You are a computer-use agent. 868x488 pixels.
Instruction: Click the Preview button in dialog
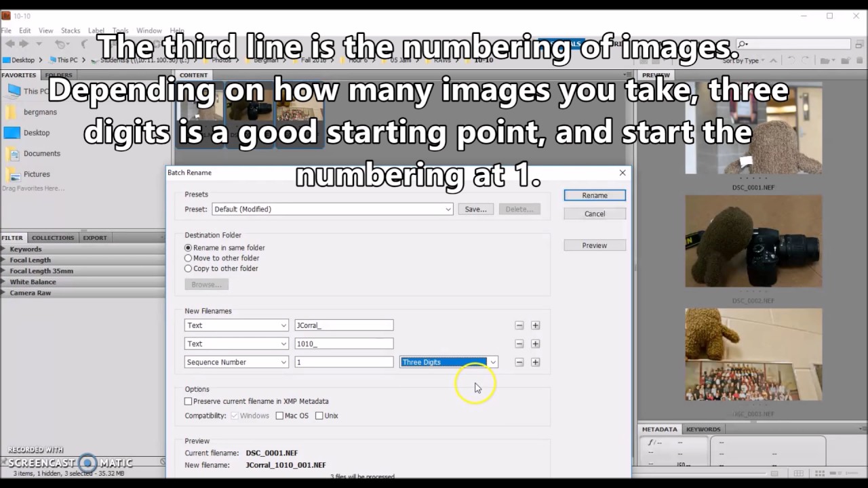coord(595,245)
